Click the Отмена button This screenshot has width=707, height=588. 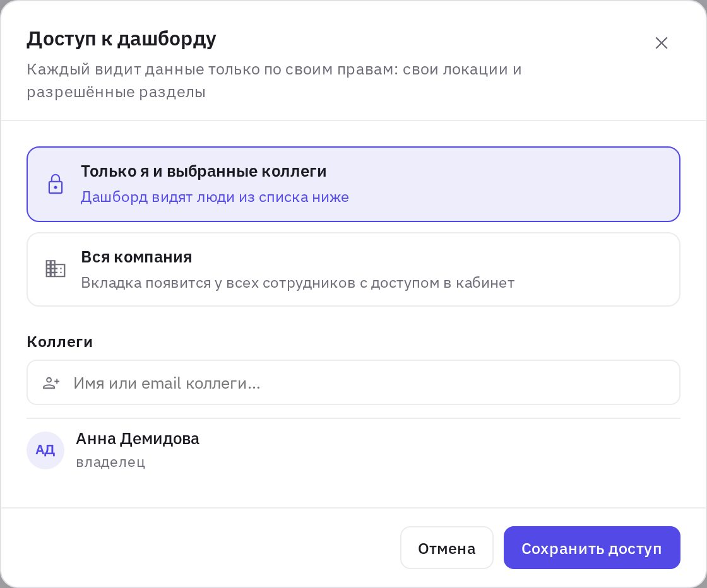click(446, 548)
